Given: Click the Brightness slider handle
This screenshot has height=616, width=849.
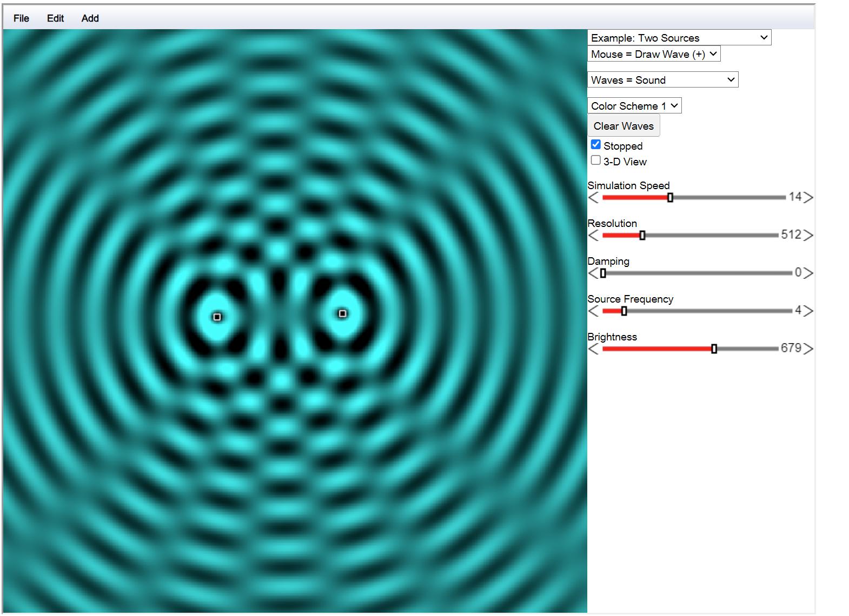Looking at the screenshot, I should pos(714,349).
